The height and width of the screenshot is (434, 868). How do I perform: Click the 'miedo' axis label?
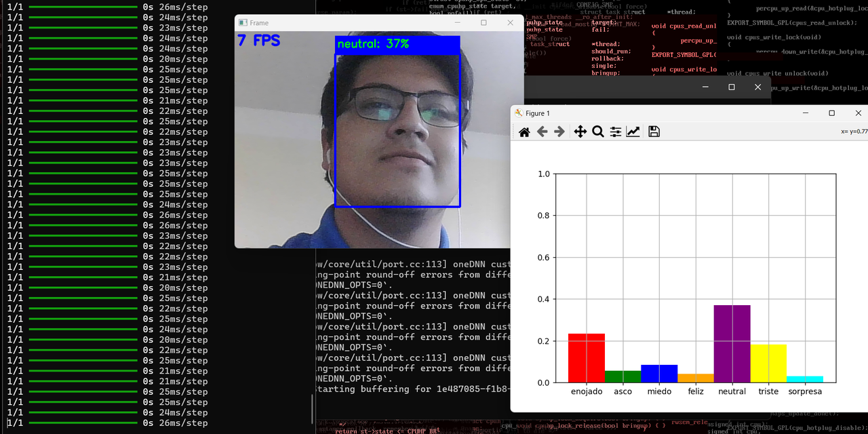coord(659,391)
